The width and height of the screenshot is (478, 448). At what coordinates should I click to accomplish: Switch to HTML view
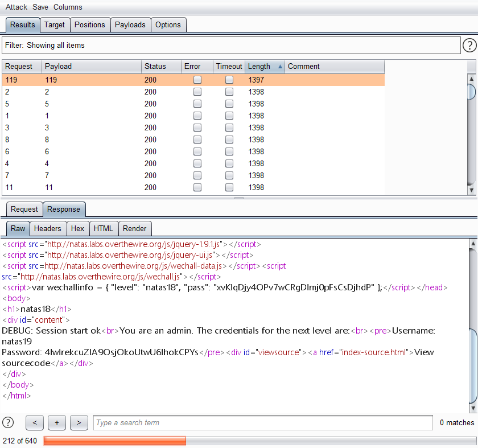[x=104, y=228]
